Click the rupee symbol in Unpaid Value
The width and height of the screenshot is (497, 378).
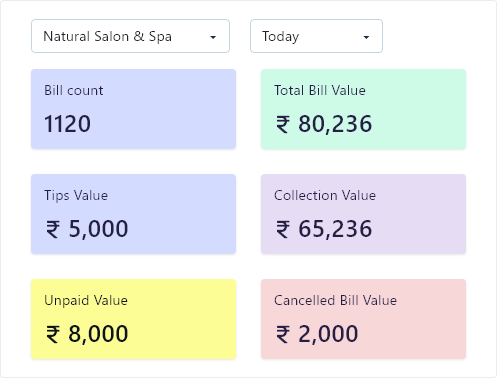pos(53,334)
